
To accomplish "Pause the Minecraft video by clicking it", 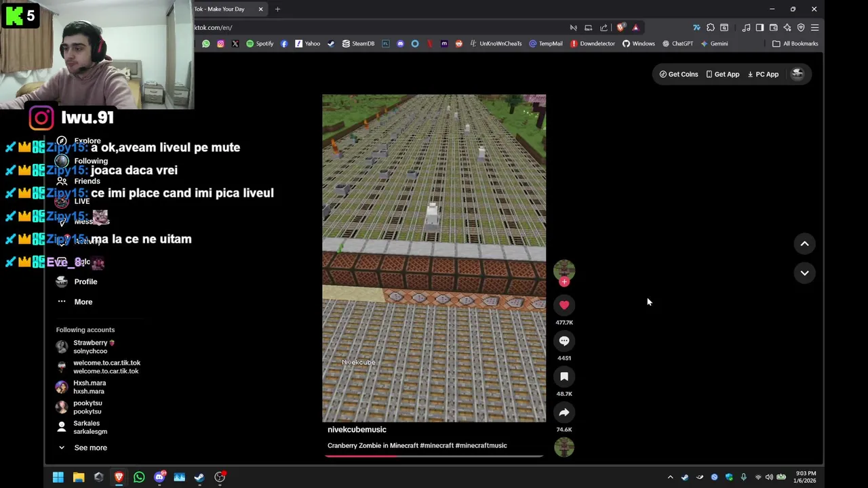I will coord(434,258).
